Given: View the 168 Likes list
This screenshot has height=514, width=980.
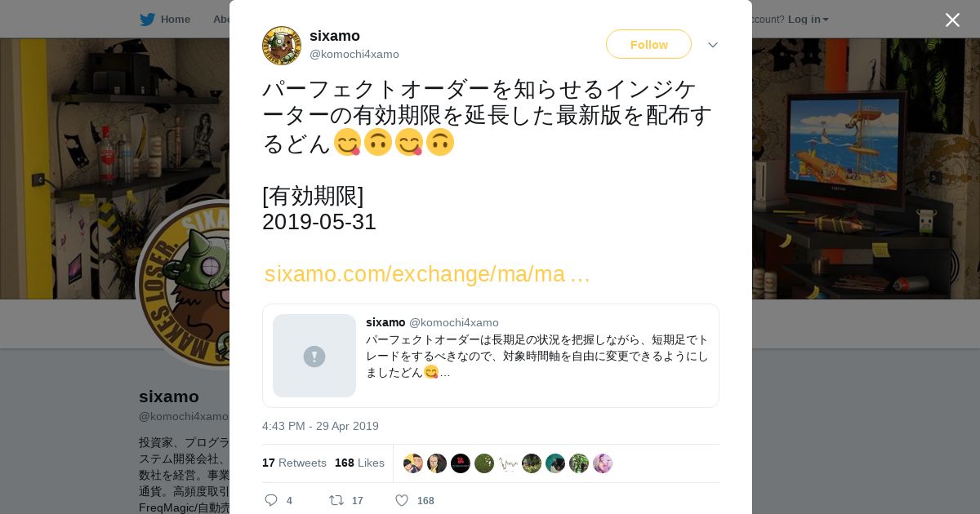Looking at the screenshot, I should [359, 463].
